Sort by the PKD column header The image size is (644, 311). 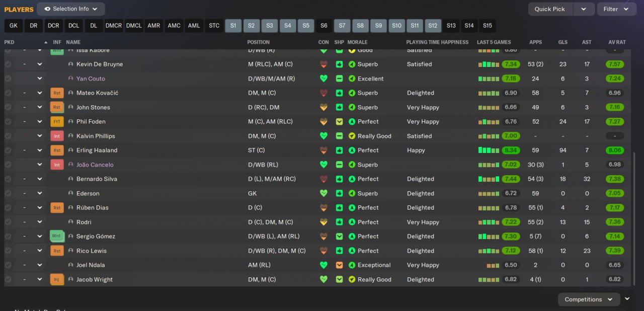pyautogui.click(x=9, y=42)
